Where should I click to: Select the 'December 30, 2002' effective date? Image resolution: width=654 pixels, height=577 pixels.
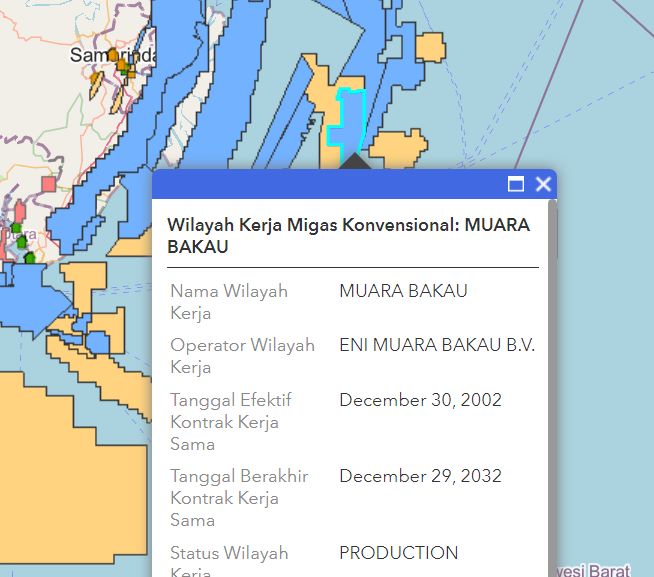(x=420, y=400)
